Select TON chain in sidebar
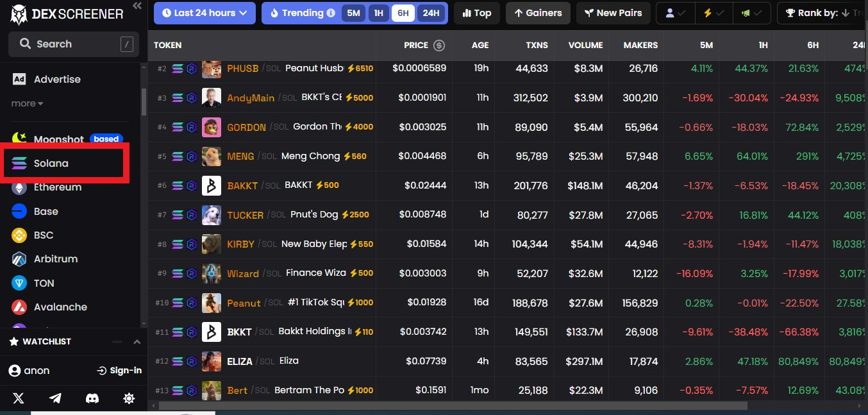 pyautogui.click(x=33, y=283)
